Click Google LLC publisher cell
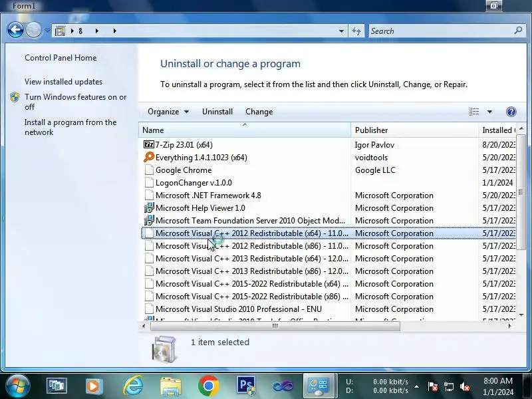The width and height of the screenshot is (532, 399). 375,170
